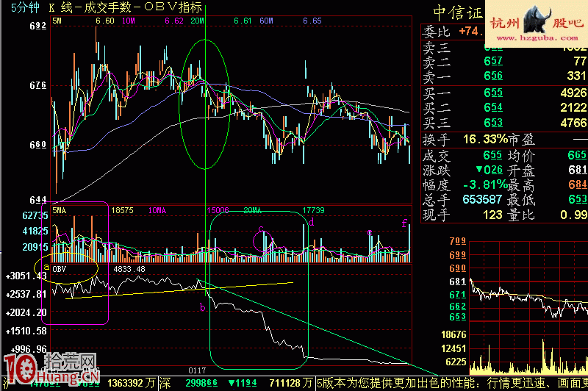Select the K线-成交手数-OBV指标 chart title
The width and height of the screenshot is (588, 391).
126,7
